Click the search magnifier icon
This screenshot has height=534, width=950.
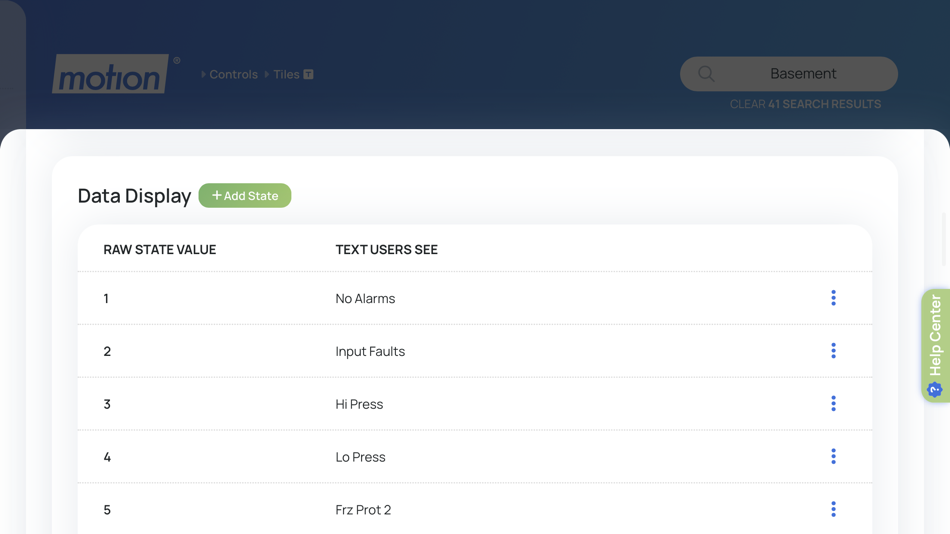(706, 74)
